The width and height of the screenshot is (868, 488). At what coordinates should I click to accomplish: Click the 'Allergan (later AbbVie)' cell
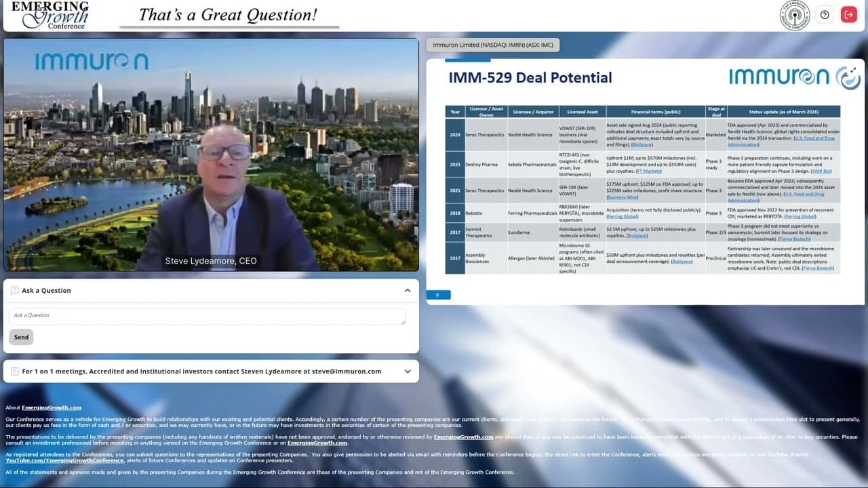(534, 258)
